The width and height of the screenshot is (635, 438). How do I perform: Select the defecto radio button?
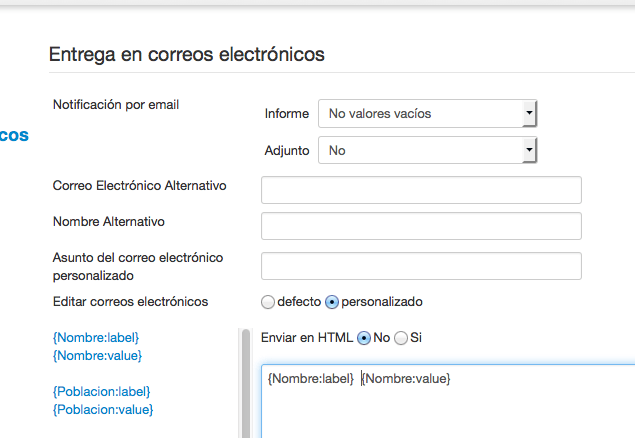(268, 302)
